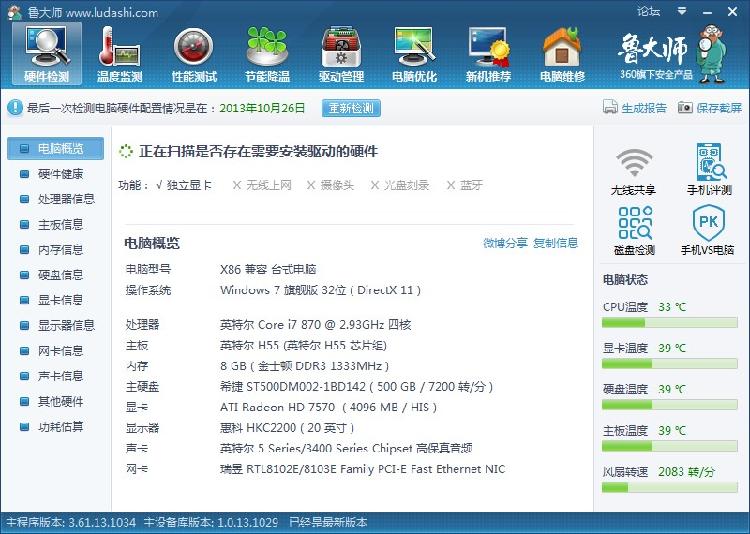The image size is (750, 534).
Task: Click the 光盘刻录 feature indicator
Action: click(400, 185)
